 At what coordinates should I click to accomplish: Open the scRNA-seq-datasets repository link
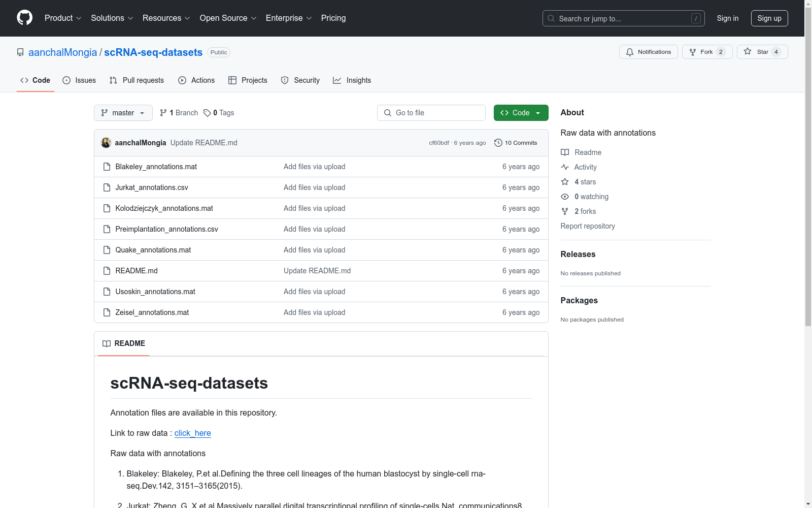coord(153,52)
